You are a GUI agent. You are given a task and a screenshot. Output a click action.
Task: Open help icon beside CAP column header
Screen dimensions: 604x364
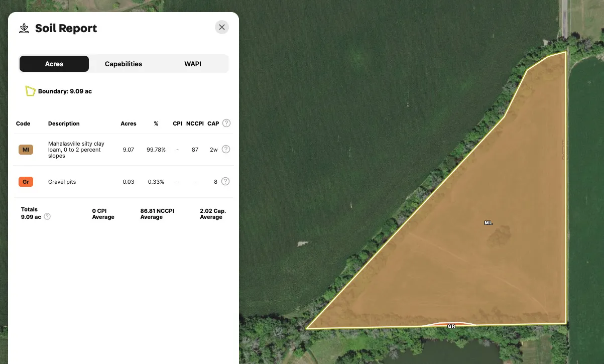pos(226,123)
